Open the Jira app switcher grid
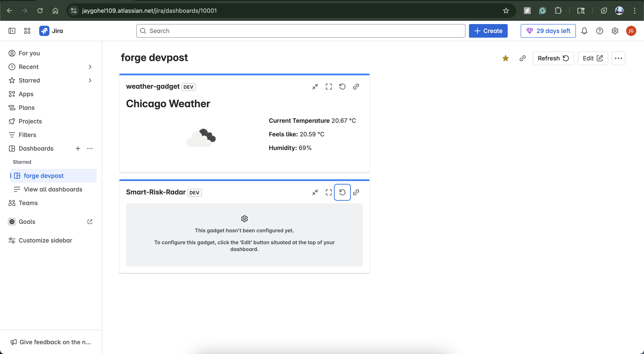Screen dimensions: 644x354 click(27, 31)
